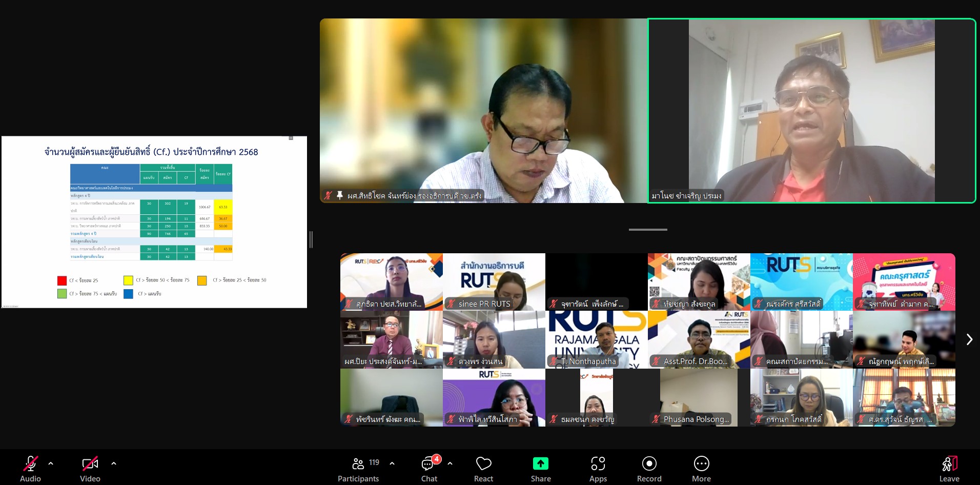Open the More options menu
Screen dimensions: 980x485
[x=701, y=464]
